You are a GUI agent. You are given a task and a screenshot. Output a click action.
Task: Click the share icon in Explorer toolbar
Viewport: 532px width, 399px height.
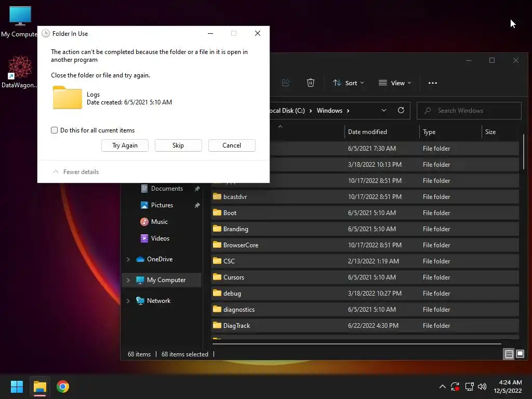pos(286,83)
